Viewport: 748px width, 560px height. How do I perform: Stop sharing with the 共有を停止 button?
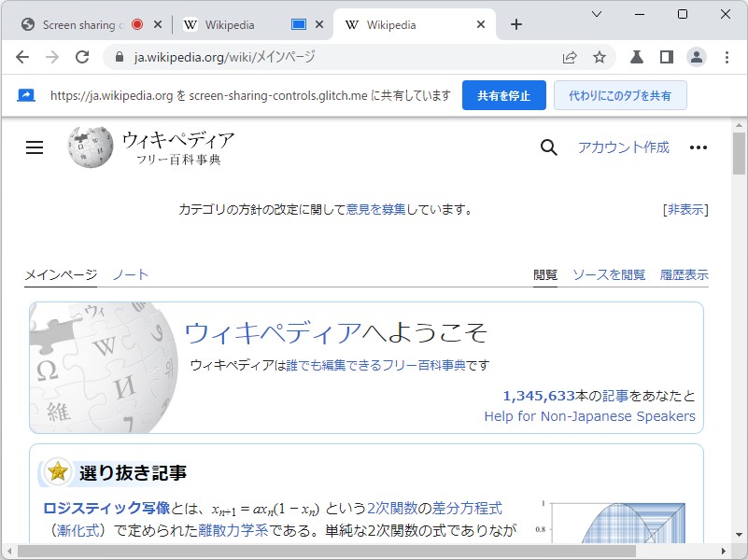504,94
